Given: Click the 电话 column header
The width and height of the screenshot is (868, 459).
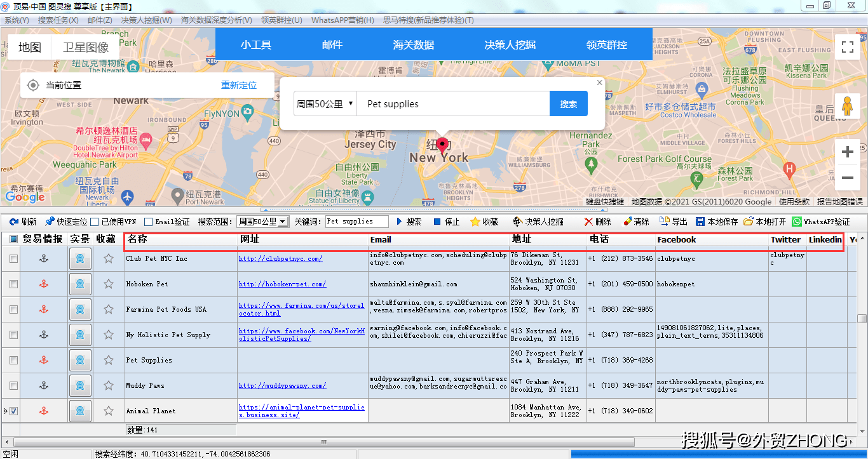Looking at the screenshot, I should coord(621,239).
